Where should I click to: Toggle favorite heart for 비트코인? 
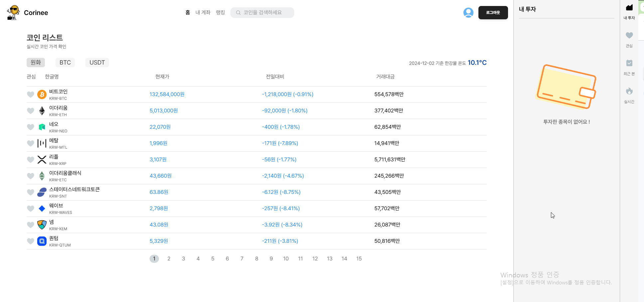click(31, 94)
